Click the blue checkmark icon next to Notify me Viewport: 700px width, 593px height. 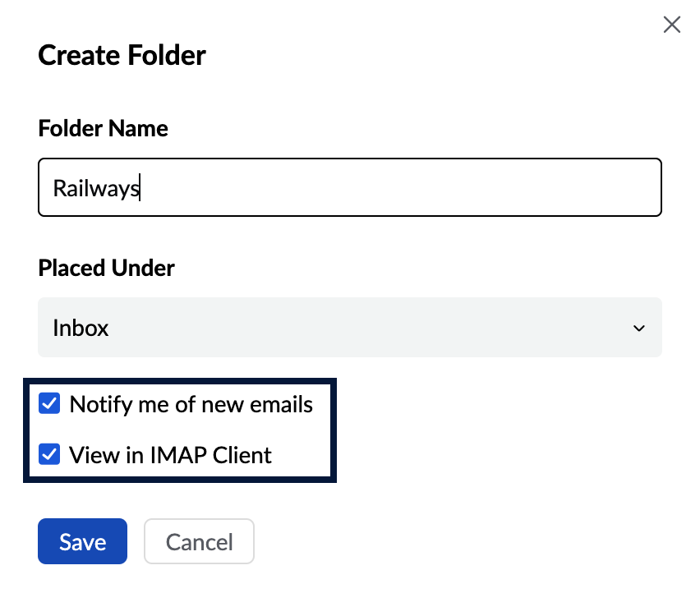click(x=49, y=404)
